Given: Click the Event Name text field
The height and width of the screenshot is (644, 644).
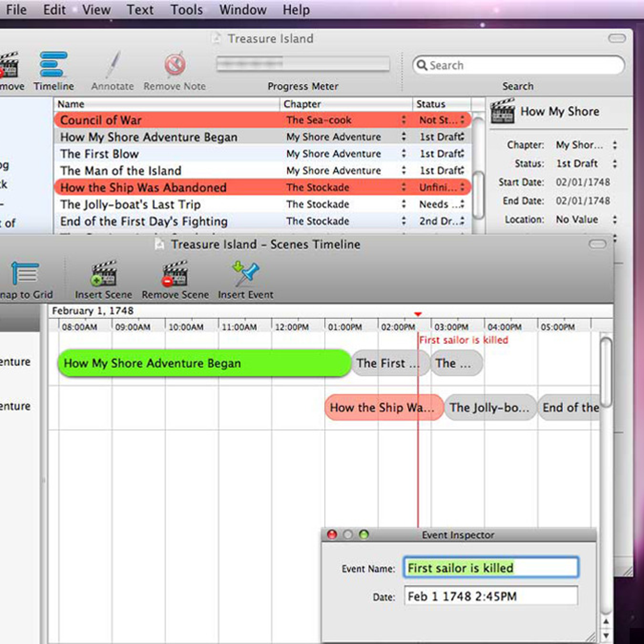Looking at the screenshot, I should coord(491,568).
